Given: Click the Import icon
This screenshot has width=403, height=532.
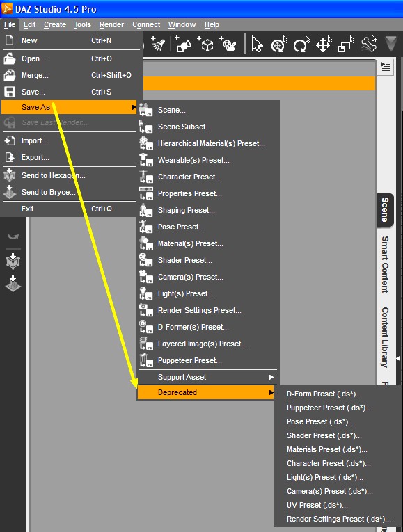Looking at the screenshot, I should point(10,140).
